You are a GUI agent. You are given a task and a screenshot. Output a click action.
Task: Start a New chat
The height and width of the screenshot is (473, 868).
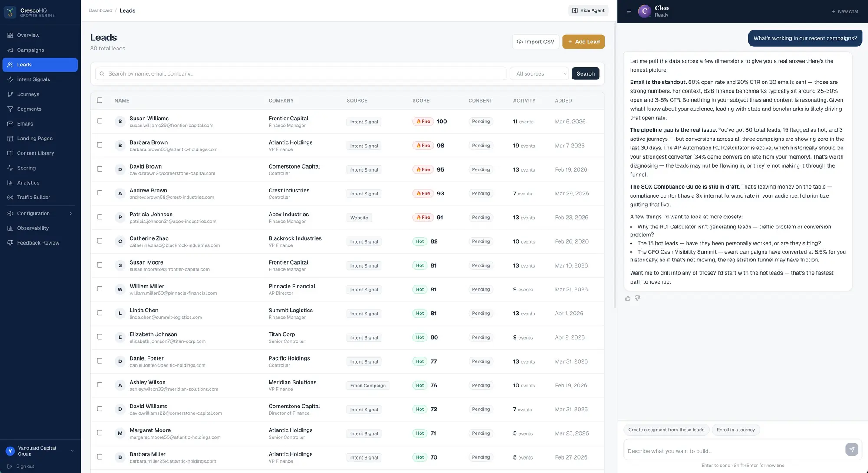tap(845, 11)
